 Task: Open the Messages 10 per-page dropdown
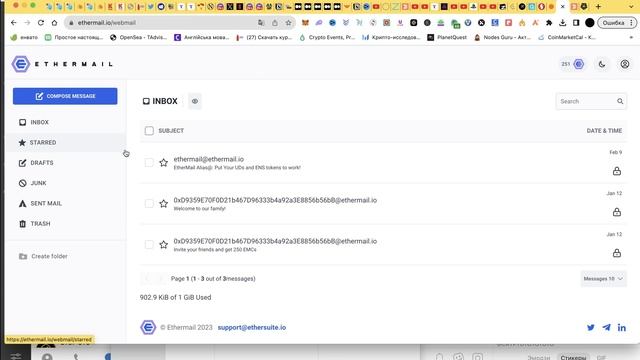point(603,279)
